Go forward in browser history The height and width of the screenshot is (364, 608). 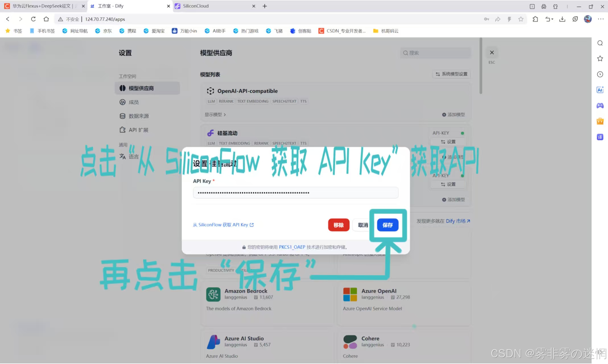[x=20, y=19]
